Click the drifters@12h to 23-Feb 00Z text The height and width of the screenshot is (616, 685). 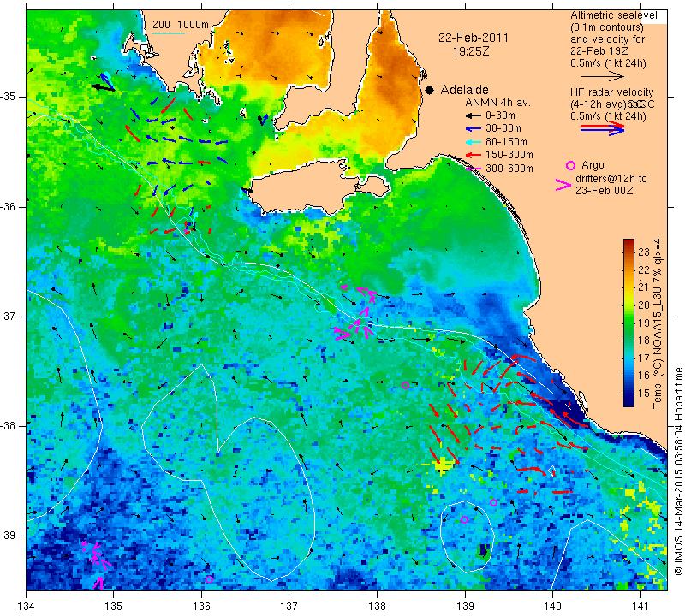tap(611, 185)
